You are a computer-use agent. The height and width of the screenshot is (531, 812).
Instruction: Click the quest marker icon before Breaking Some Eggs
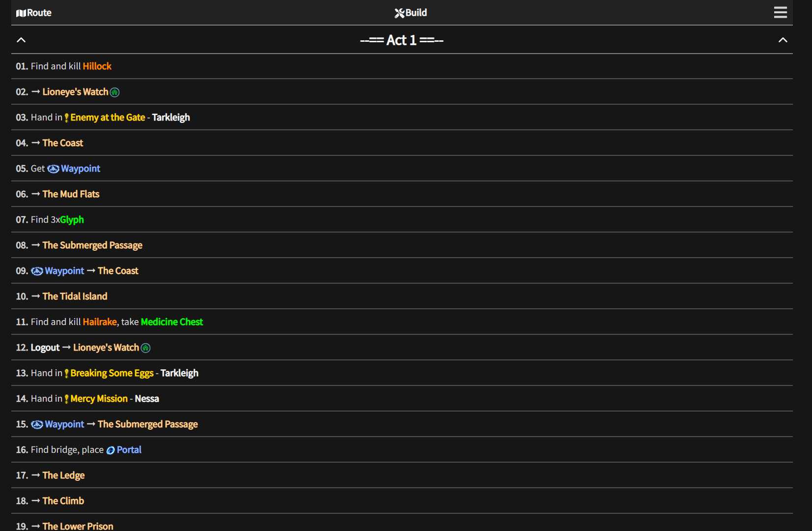point(66,374)
